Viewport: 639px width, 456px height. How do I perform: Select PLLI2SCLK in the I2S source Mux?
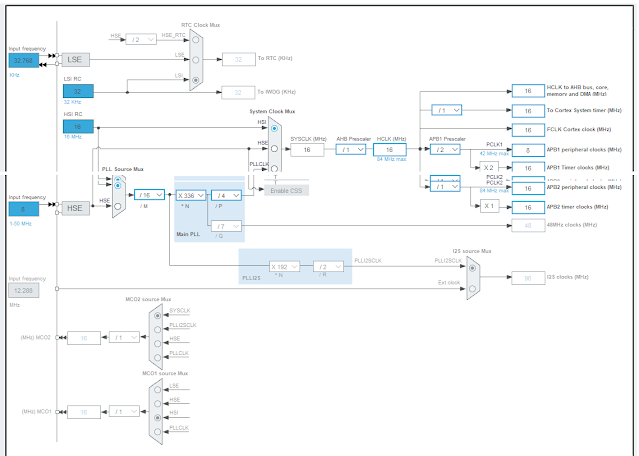point(472,268)
